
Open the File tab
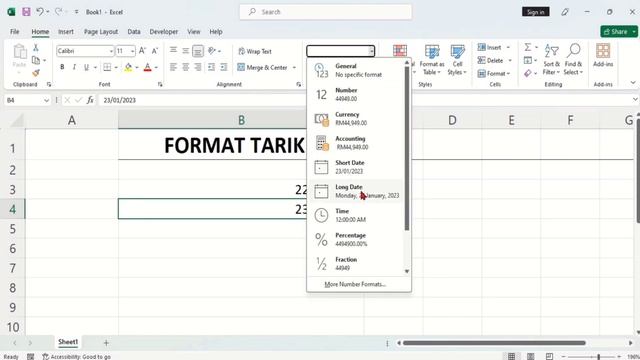point(15,31)
